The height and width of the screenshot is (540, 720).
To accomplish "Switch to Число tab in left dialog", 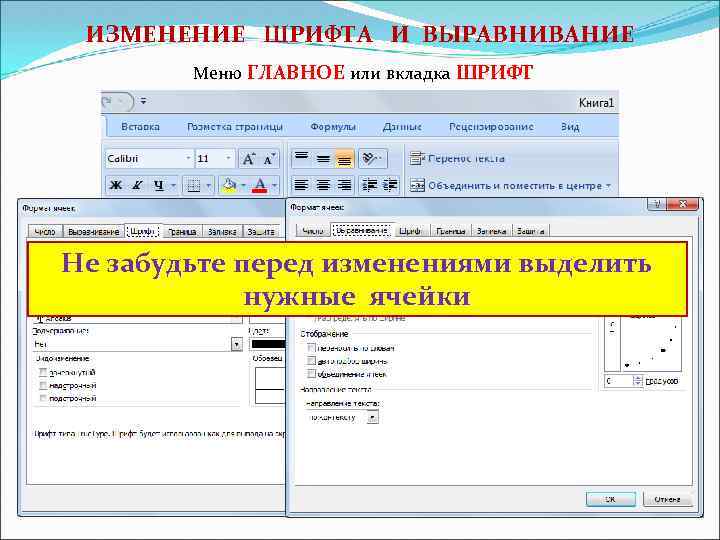I will 45,232.
